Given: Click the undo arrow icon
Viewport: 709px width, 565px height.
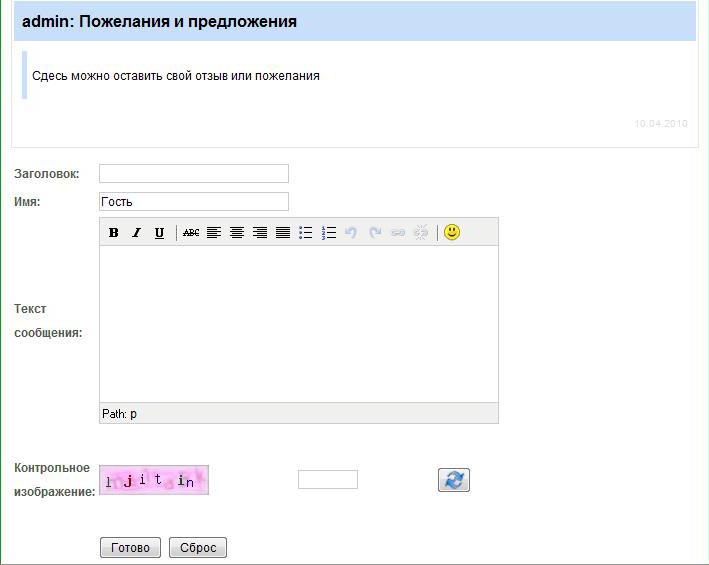Looking at the screenshot, I should click(351, 233).
